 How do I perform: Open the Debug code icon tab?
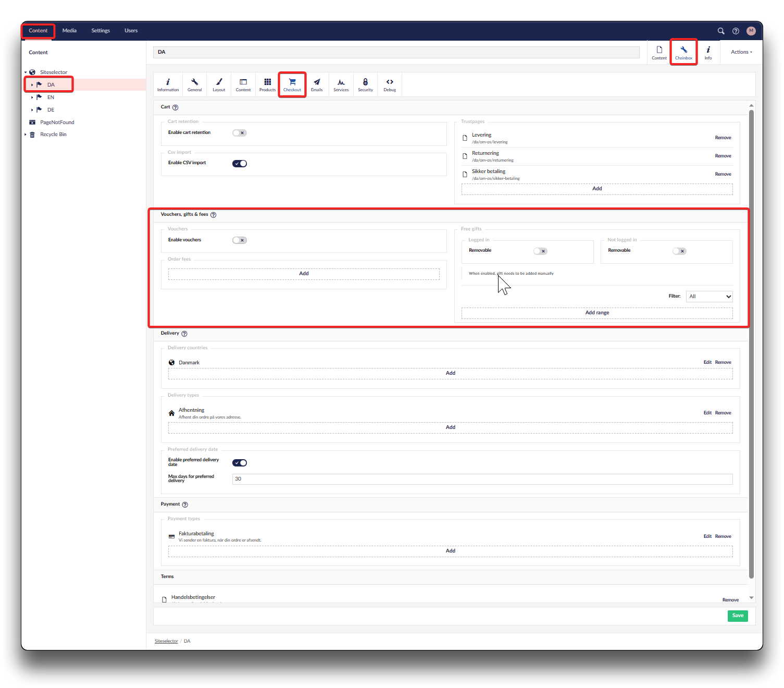click(x=390, y=84)
